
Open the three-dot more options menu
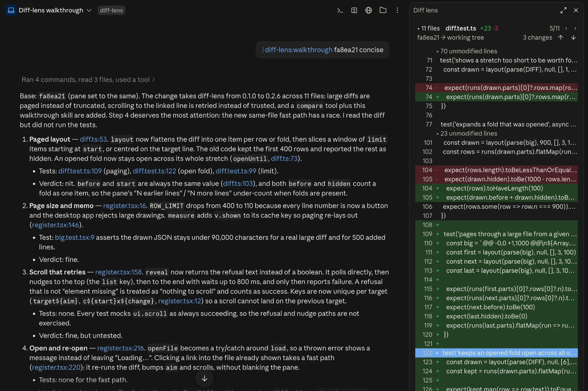[397, 10]
